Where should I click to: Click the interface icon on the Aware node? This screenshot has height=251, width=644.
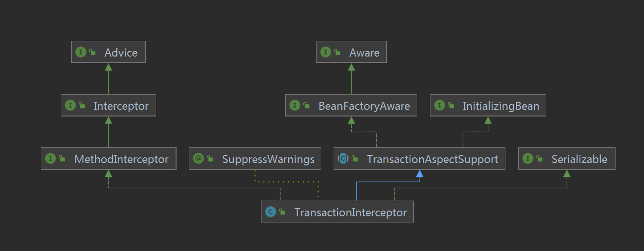click(326, 52)
